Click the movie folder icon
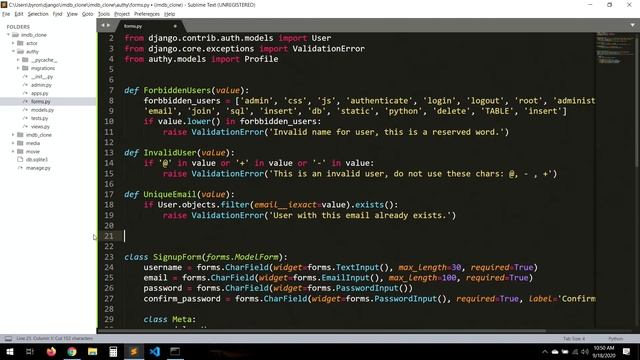This screenshot has height=360, width=640. [x=20, y=151]
